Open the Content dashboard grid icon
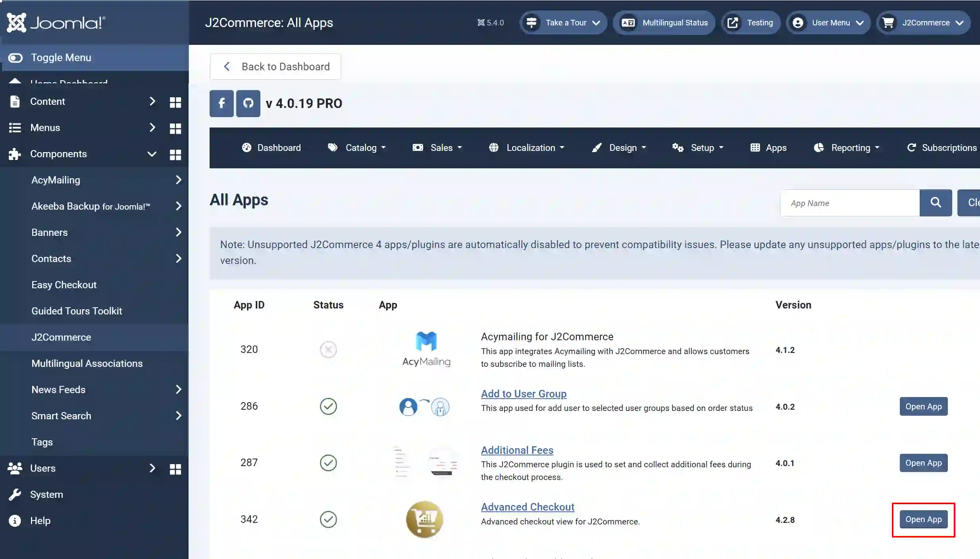 175,102
